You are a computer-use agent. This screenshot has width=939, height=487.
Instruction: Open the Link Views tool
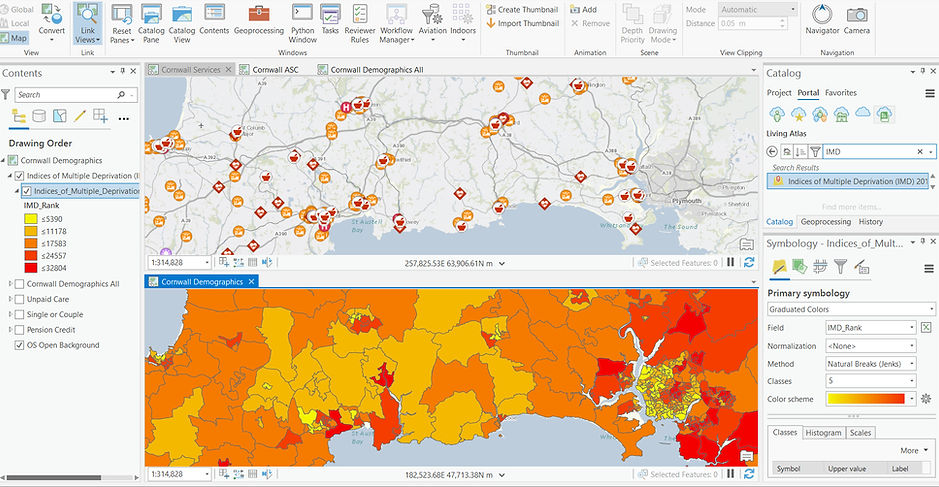pos(87,23)
